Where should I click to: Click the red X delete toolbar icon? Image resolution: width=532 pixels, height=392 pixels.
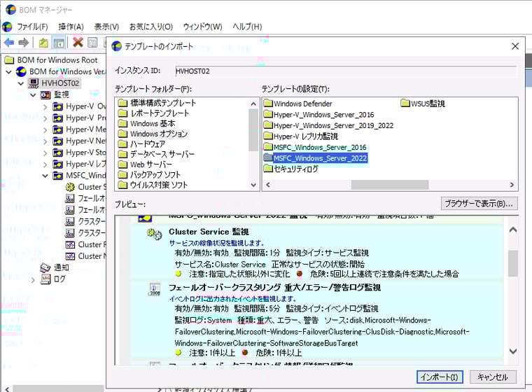pyautogui.click(x=78, y=43)
